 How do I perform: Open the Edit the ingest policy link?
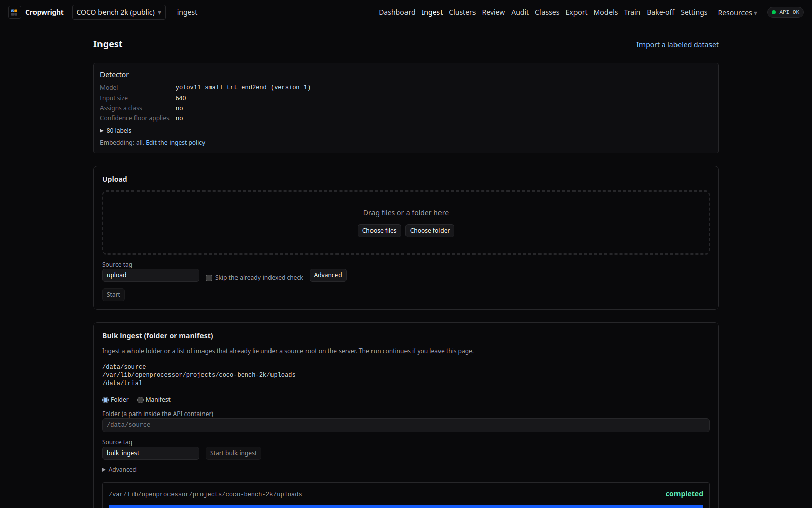(x=175, y=143)
